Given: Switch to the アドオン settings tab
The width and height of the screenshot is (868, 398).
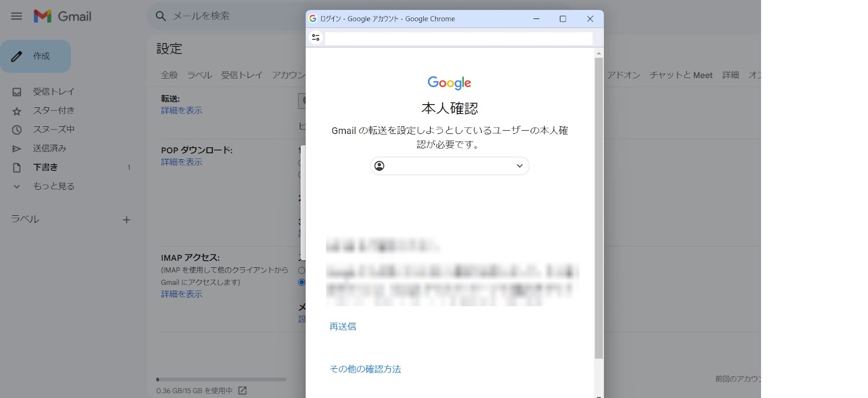Looking at the screenshot, I should (x=623, y=75).
